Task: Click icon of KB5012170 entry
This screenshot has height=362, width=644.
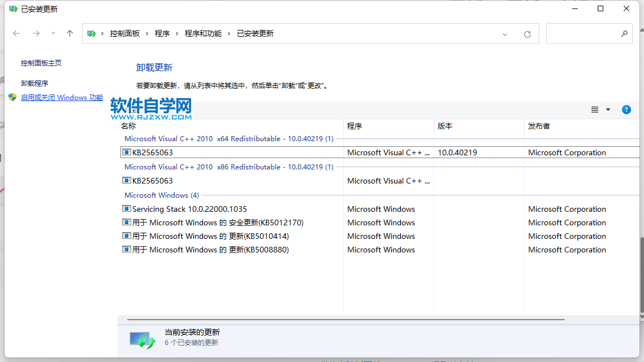Action: 127,223
